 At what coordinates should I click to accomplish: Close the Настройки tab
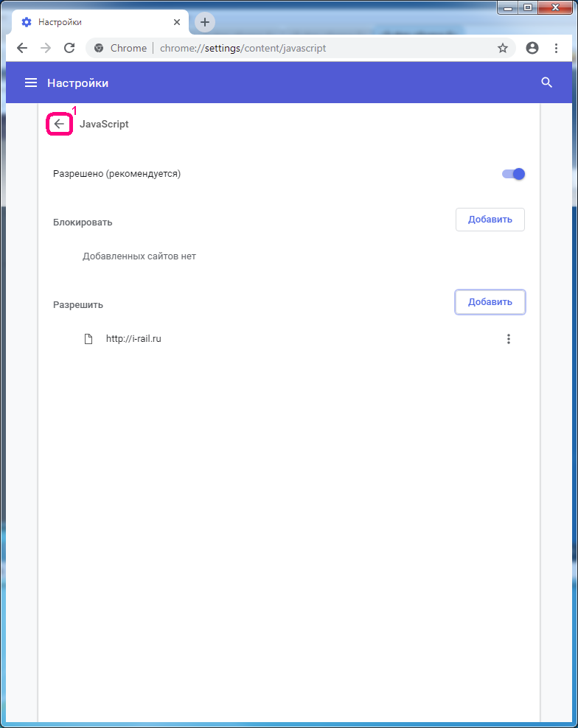177,22
